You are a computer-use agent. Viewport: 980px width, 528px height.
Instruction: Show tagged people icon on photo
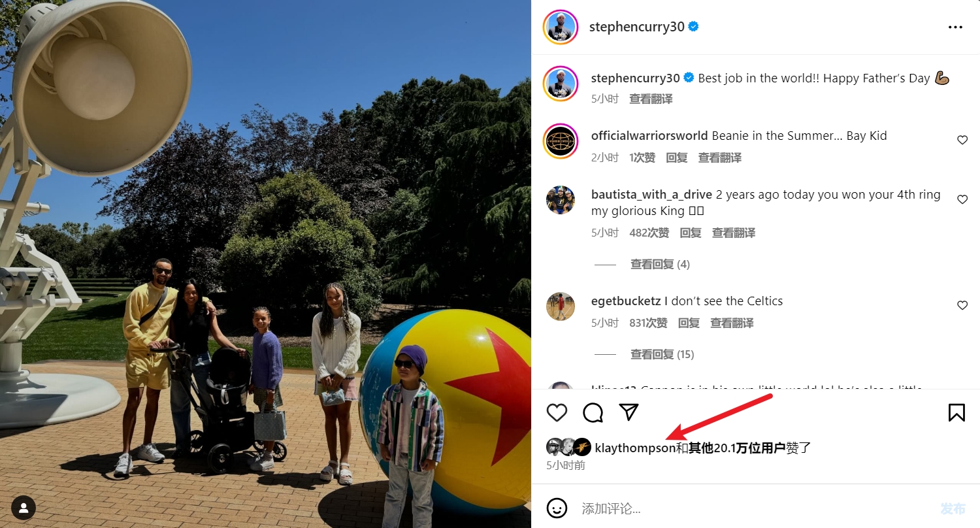[x=24, y=507]
